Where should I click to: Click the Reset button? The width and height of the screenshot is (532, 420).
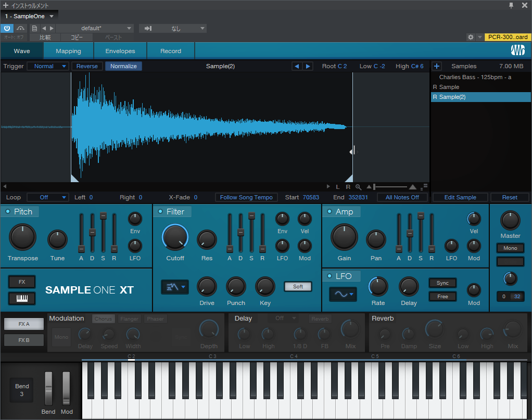point(510,197)
